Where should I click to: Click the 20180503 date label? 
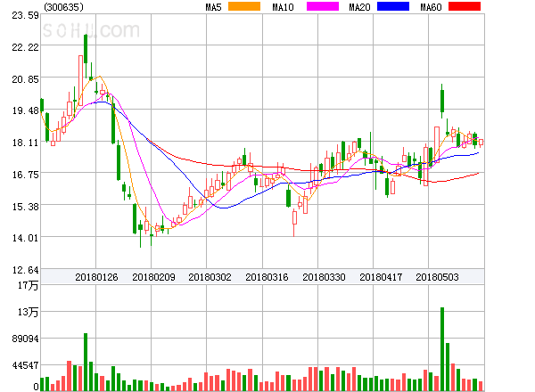(437, 277)
